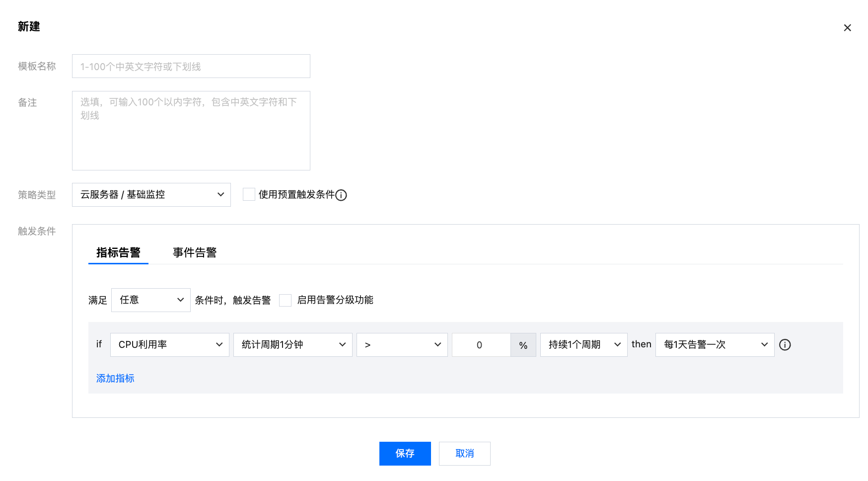The height and width of the screenshot is (481, 868).
Task: Toggle 启用告警分级功能 checkbox
Action: click(285, 300)
